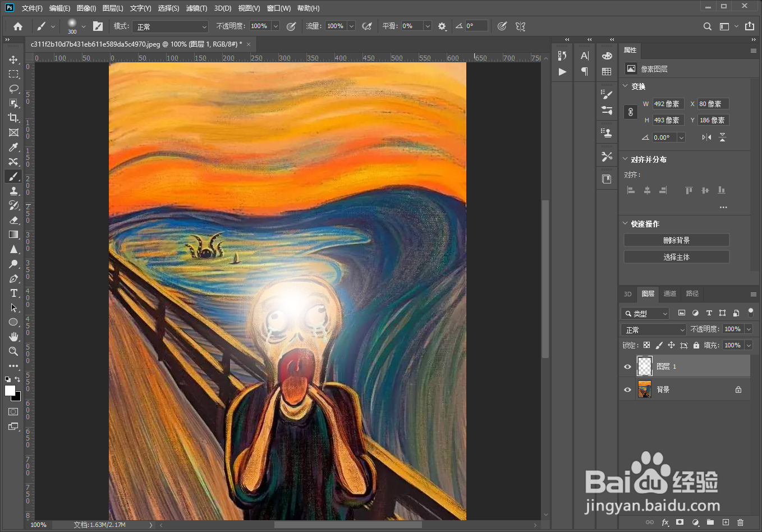Select the Horizontal Type tool
Image resolution: width=762 pixels, height=532 pixels.
pyautogui.click(x=13, y=293)
